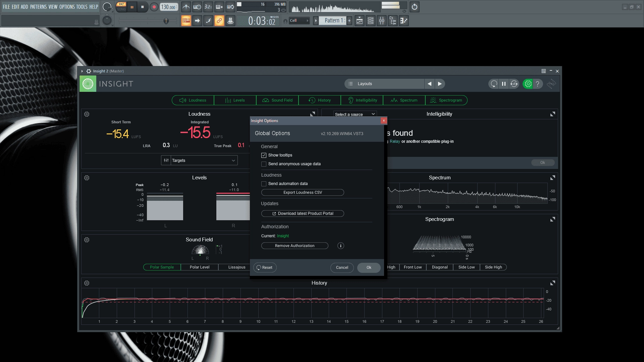Toggle countdown before recording icon
Viewport: 644px width, 362px height.
[x=208, y=7]
